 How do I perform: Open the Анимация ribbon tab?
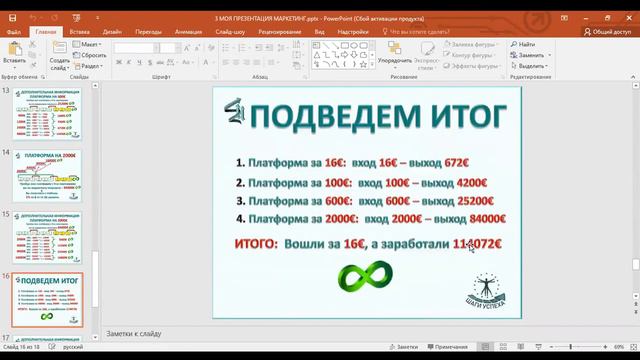(x=188, y=32)
